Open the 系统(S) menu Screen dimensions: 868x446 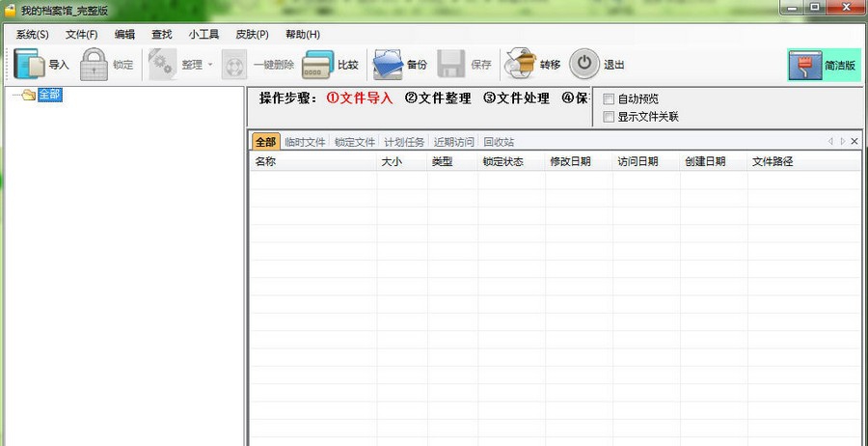click(32, 34)
